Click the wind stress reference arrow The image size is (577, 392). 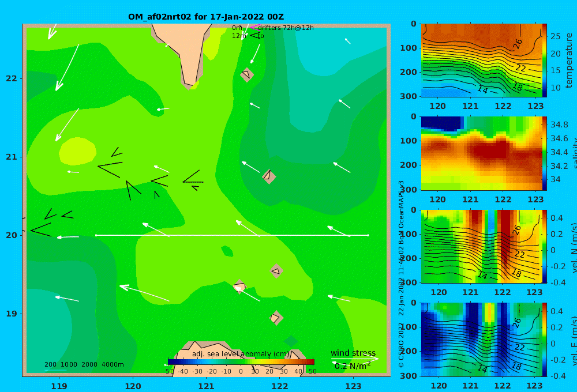point(354,359)
